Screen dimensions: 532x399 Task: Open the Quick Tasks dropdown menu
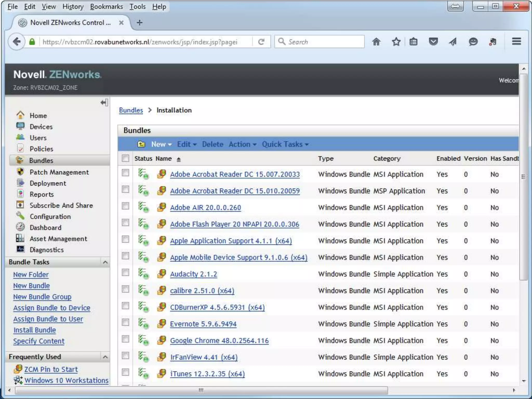pos(285,144)
